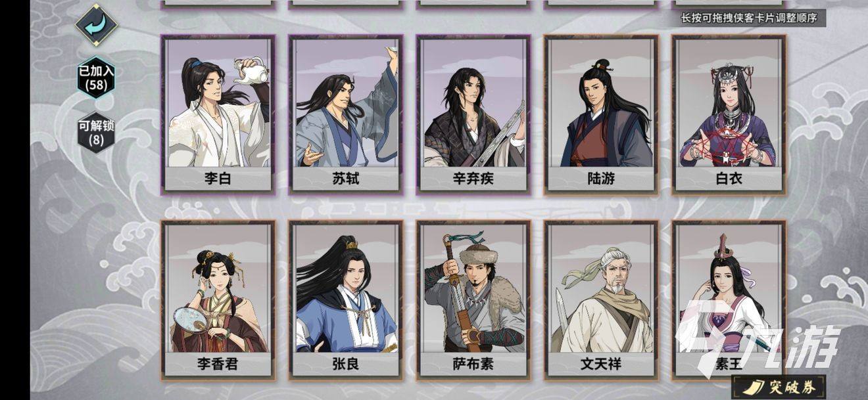Click the 张良 name label
Screen dimensions: 868x400
[346, 364]
